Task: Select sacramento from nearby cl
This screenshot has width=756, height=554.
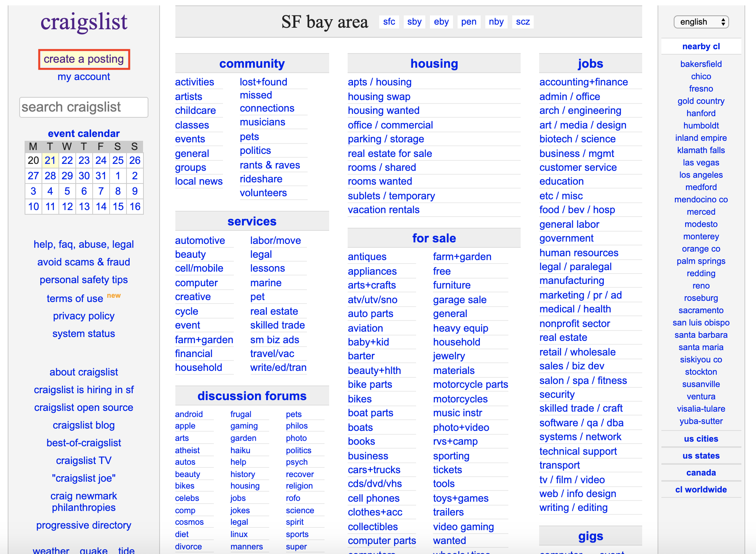Action: [701, 310]
